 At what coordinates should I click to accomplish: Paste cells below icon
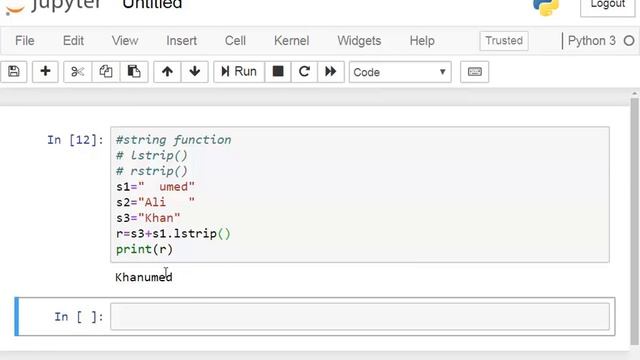pyautogui.click(x=134, y=72)
